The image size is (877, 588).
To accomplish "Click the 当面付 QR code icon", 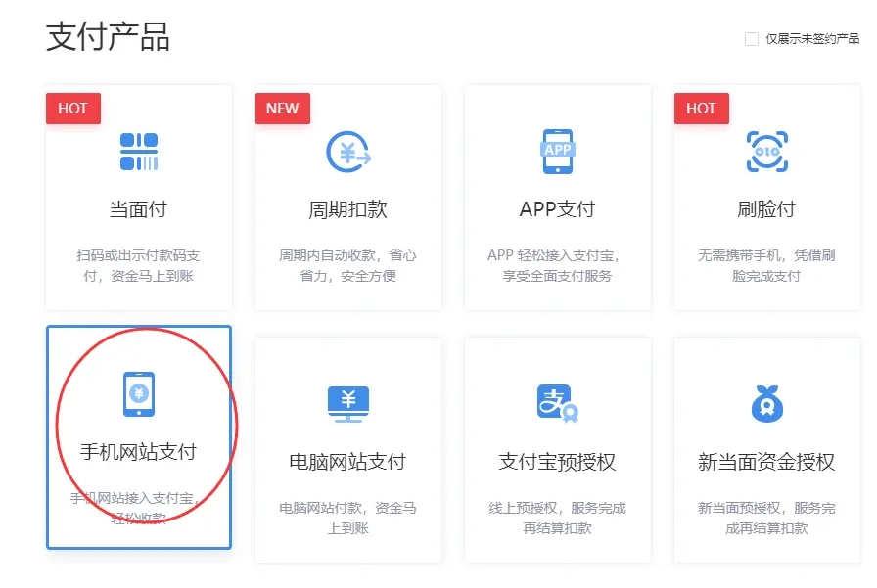I will click(139, 152).
